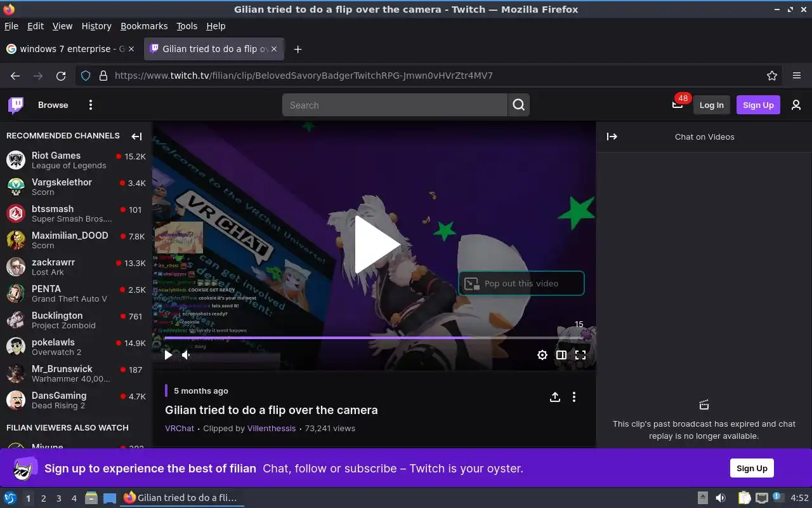The height and width of the screenshot is (508, 812).
Task: Open the DansGaming channel
Action: (76, 400)
